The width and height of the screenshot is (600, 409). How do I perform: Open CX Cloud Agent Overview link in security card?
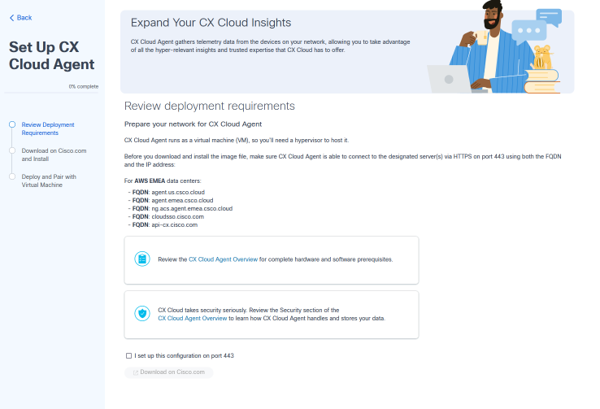point(192,318)
